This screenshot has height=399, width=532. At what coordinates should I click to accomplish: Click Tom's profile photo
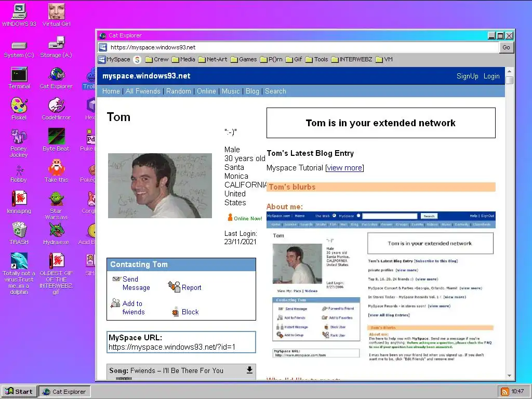click(160, 185)
